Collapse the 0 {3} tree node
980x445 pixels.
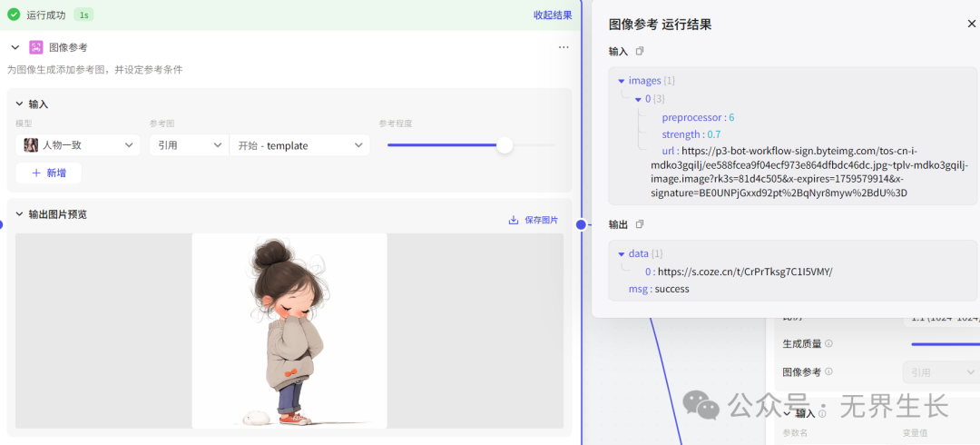pos(638,99)
